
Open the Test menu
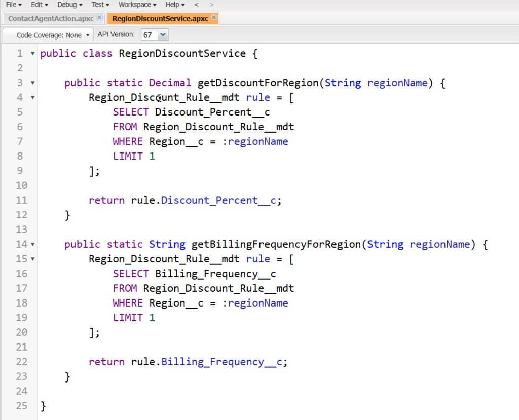tap(100, 5)
